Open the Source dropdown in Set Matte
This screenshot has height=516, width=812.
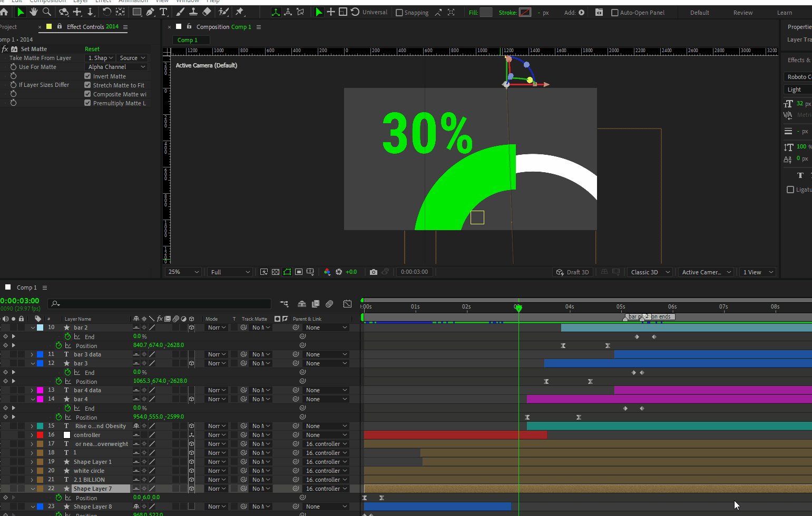click(x=132, y=58)
